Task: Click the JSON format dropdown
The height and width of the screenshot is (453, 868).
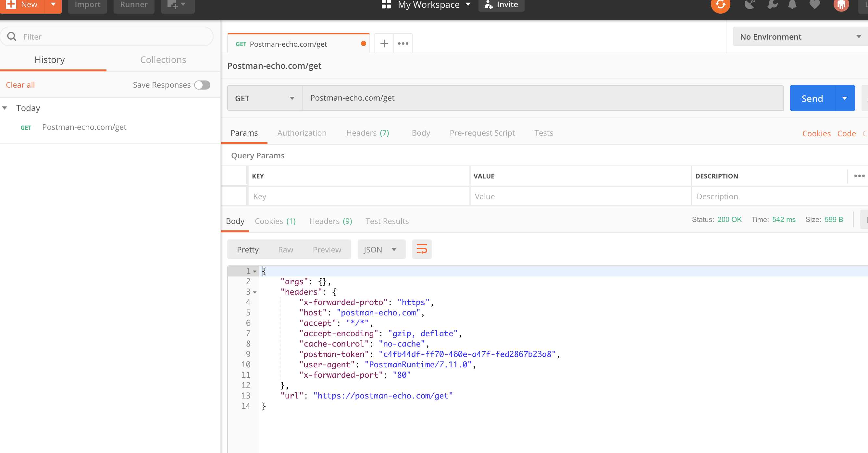Action: pos(379,249)
